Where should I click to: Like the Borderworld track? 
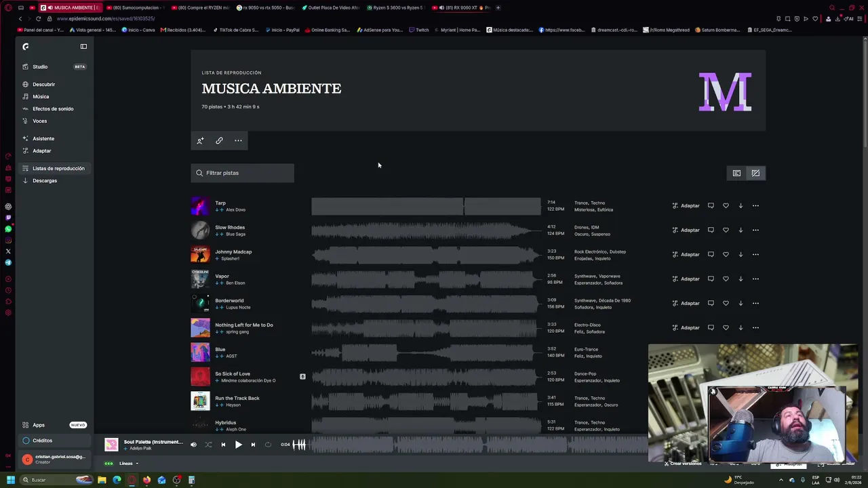coord(726,303)
